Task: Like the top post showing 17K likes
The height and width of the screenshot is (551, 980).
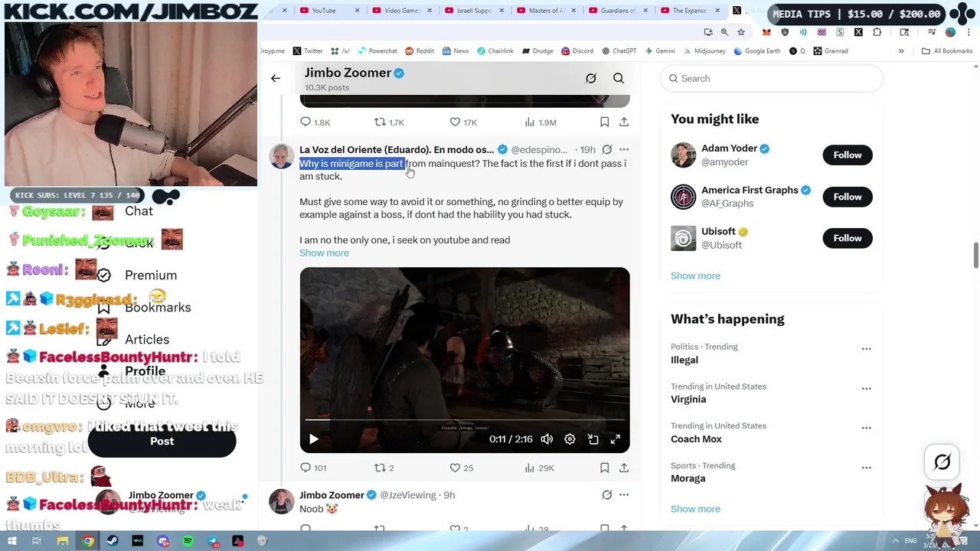Action: (x=463, y=122)
